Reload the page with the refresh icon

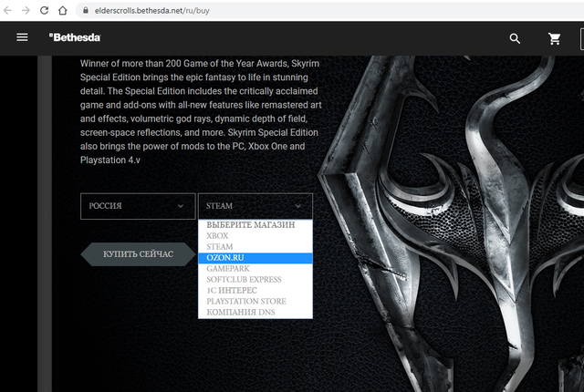pos(44,10)
